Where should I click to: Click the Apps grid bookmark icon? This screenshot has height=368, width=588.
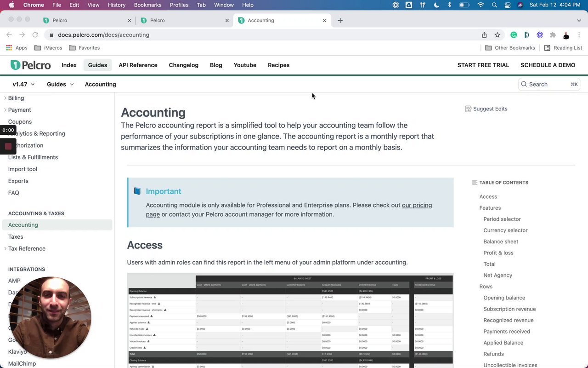[x=9, y=48]
